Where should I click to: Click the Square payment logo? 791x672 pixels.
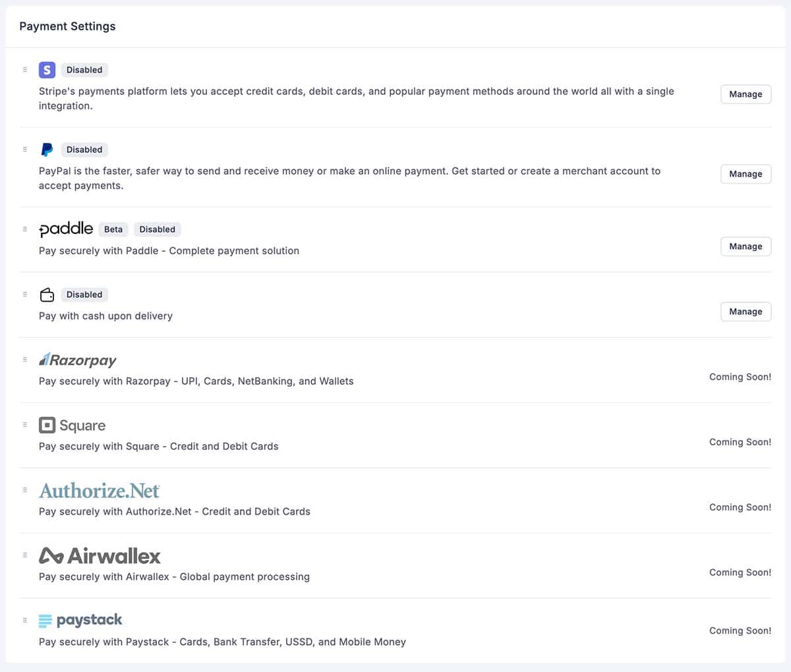[x=72, y=425]
